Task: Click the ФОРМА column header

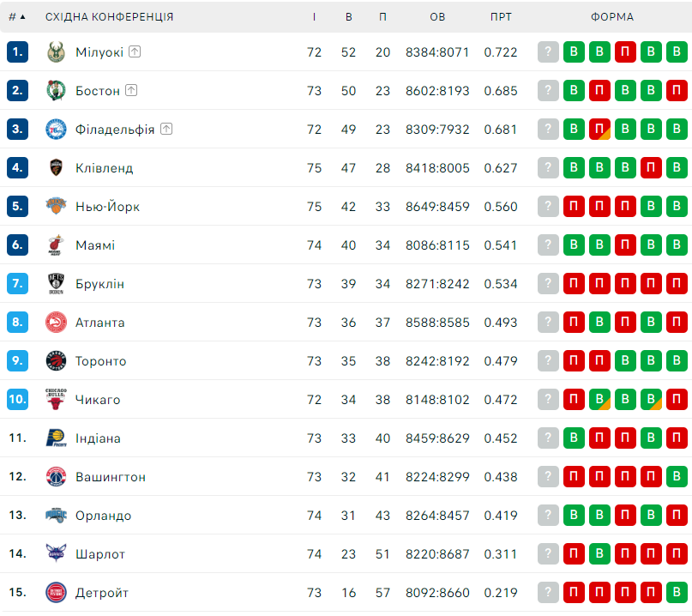Action: 612,17
